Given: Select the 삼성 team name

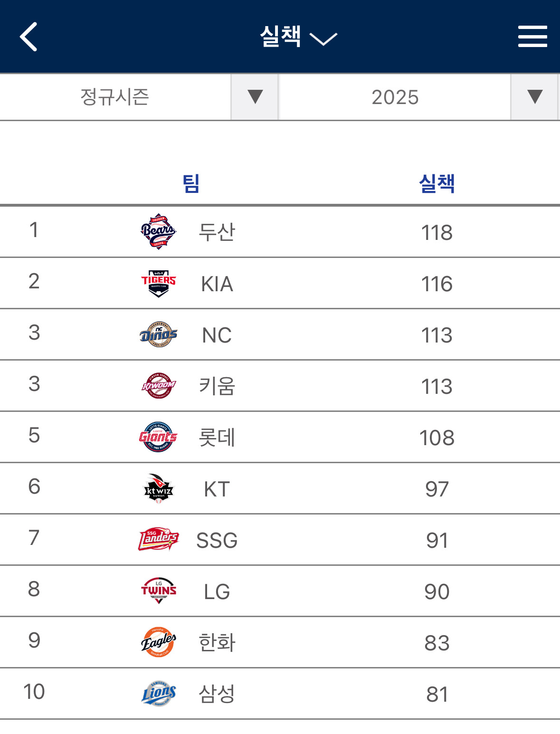Looking at the screenshot, I should click(217, 694).
